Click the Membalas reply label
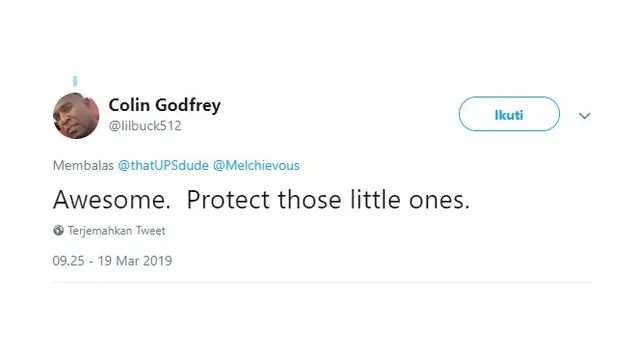 (x=83, y=165)
